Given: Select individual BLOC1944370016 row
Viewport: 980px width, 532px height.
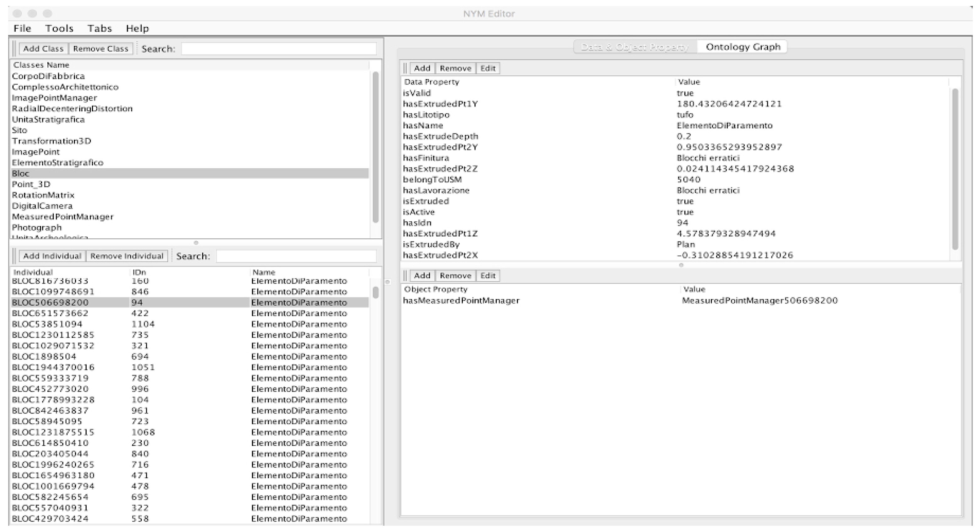Looking at the screenshot, I should point(53,368).
